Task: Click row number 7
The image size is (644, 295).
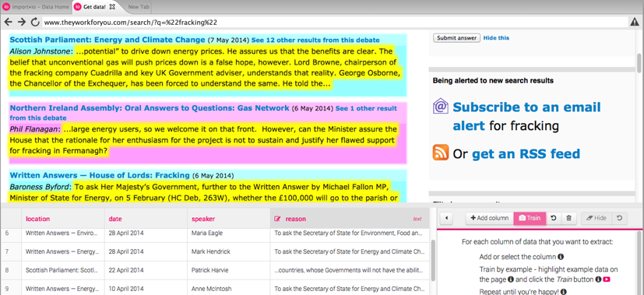Action: pyautogui.click(x=7, y=251)
